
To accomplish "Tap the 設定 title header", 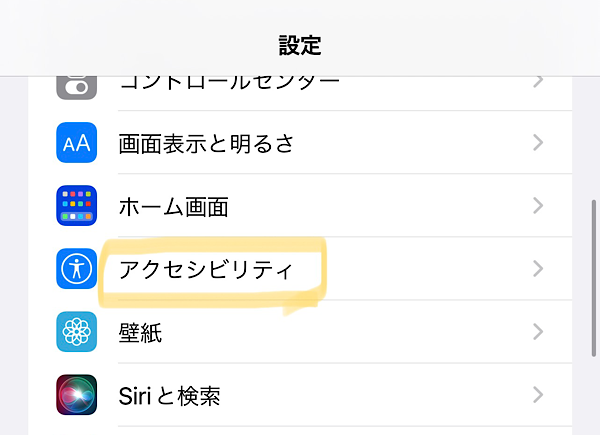I will 300,45.
